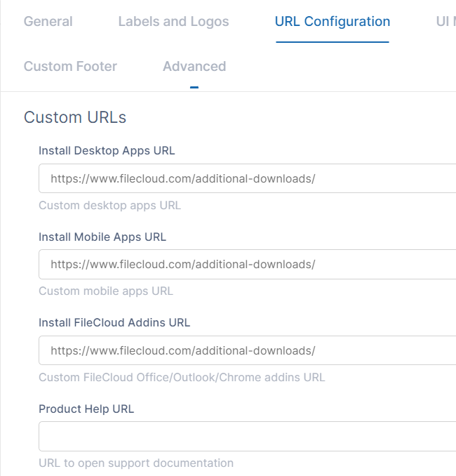Click the Install FileCloud Addins URL label

pyautogui.click(x=114, y=323)
